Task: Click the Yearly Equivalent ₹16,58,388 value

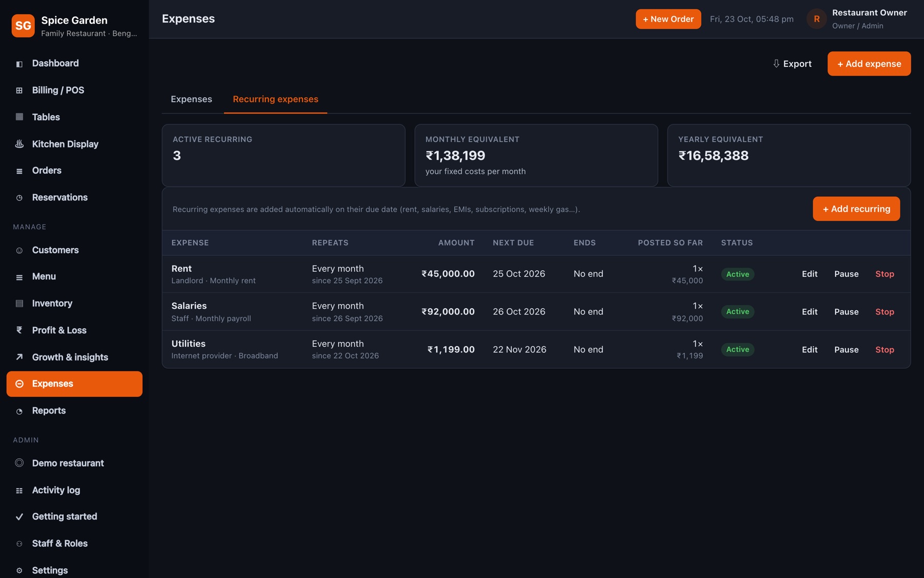Action: pos(714,156)
